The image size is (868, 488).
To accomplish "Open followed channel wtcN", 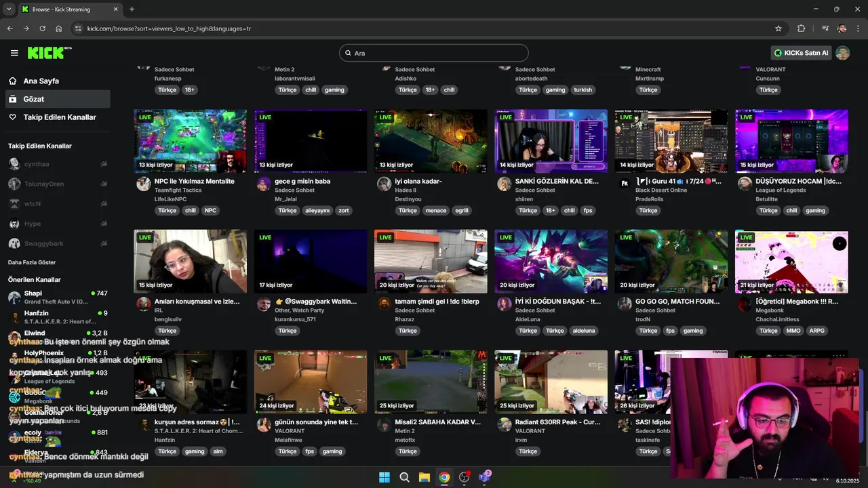I will tap(33, 204).
